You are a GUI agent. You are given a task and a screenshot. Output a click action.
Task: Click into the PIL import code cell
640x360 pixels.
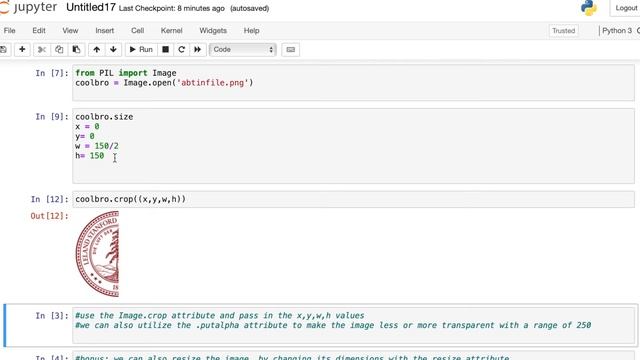click(x=353, y=82)
